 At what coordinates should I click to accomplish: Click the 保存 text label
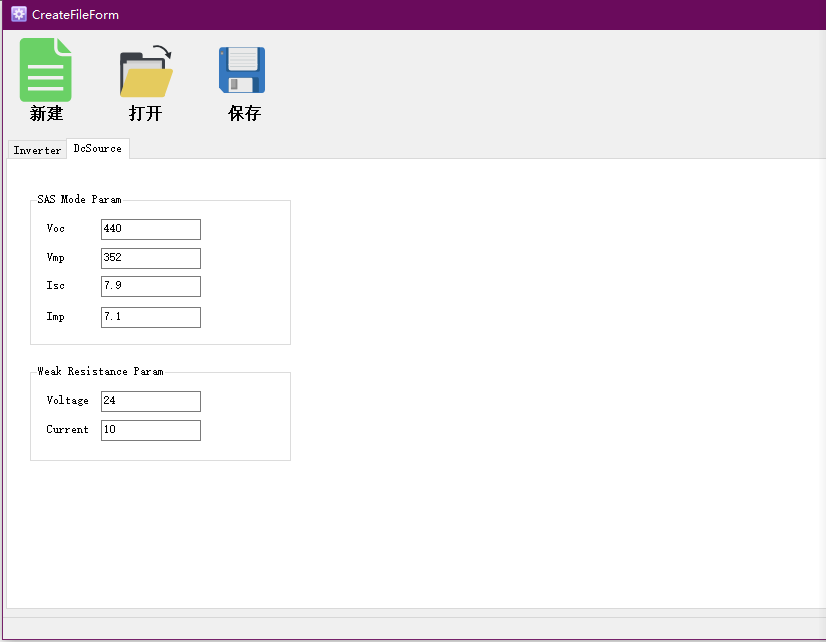tap(244, 114)
